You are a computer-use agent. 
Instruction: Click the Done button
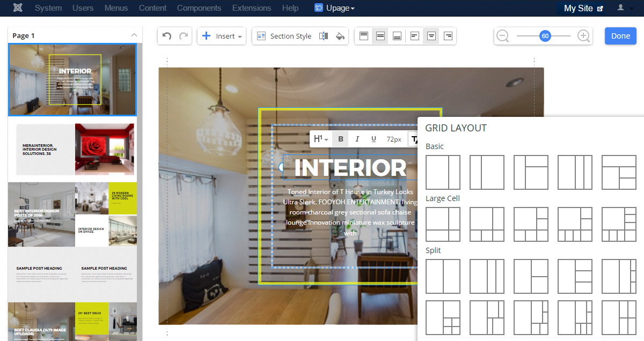click(x=620, y=36)
